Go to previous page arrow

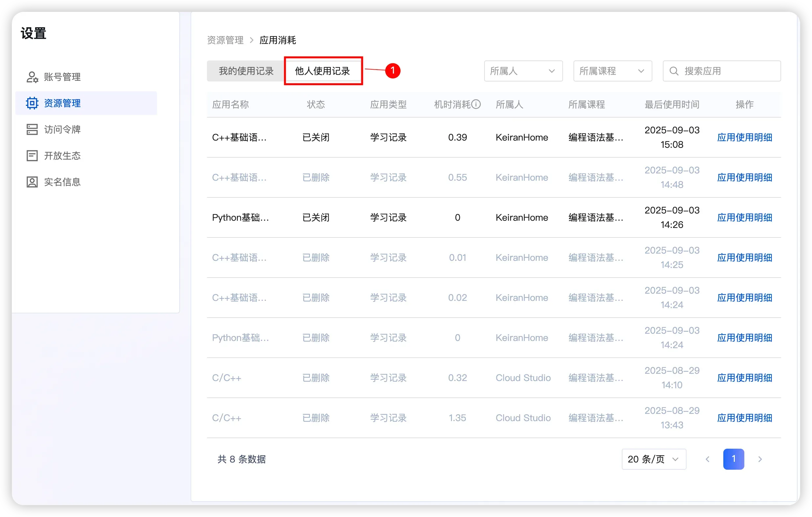point(708,459)
